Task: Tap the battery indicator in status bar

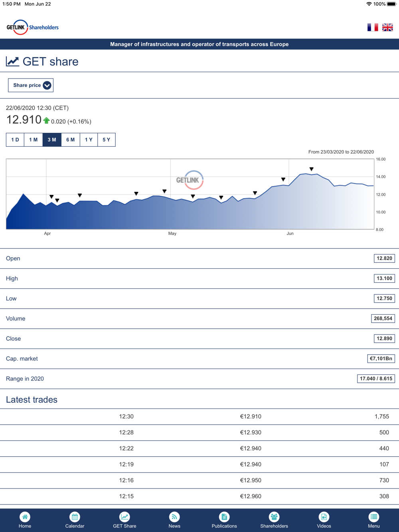Action: click(391, 4)
